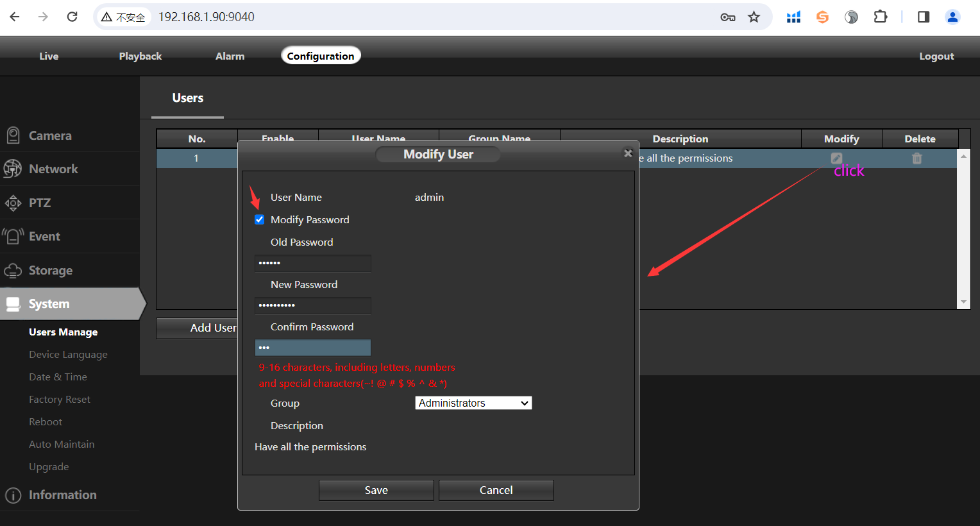980x526 pixels.
Task: Click the PTZ control icon
Action: [13, 203]
